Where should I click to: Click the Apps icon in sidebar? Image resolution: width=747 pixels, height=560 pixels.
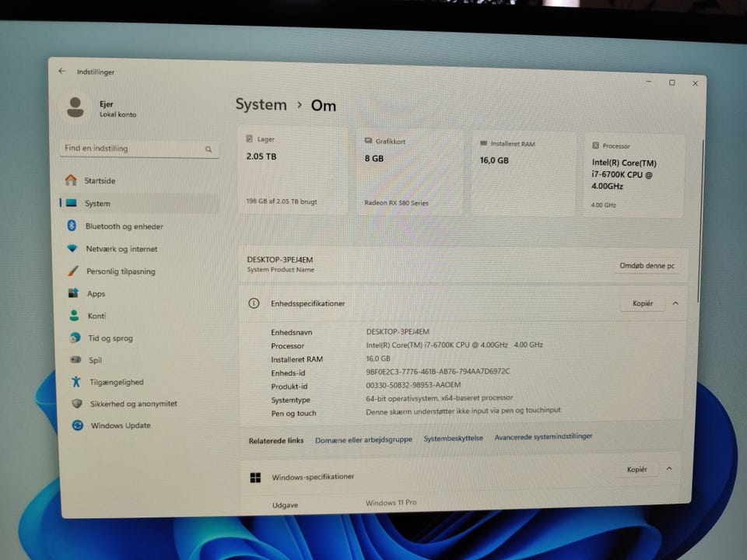(73, 293)
